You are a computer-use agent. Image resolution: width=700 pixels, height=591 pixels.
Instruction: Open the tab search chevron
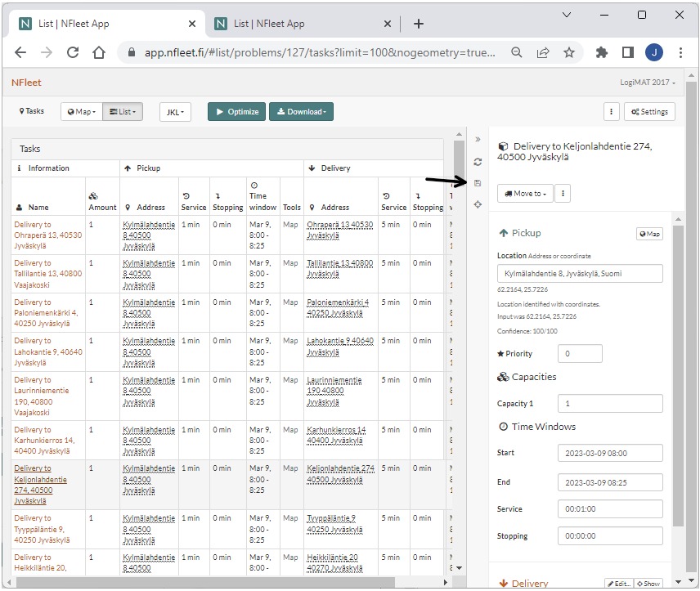click(567, 15)
